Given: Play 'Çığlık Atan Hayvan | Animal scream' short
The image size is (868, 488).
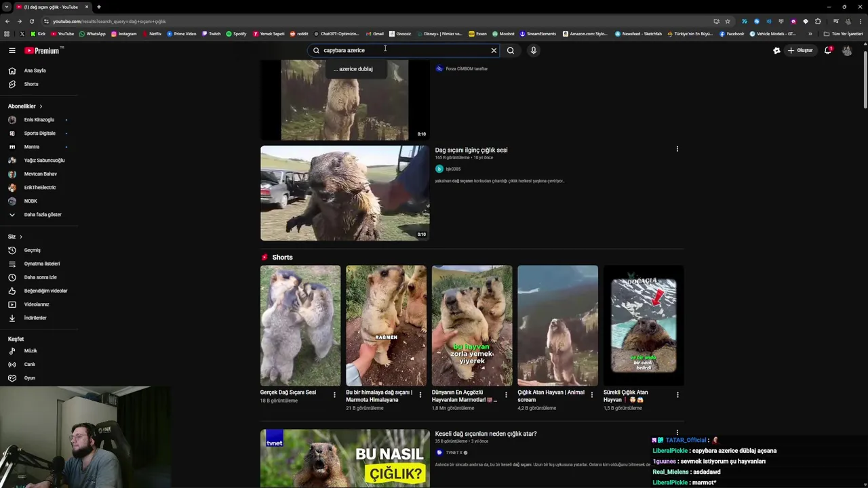Looking at the screenshot, I should point(557,325).
